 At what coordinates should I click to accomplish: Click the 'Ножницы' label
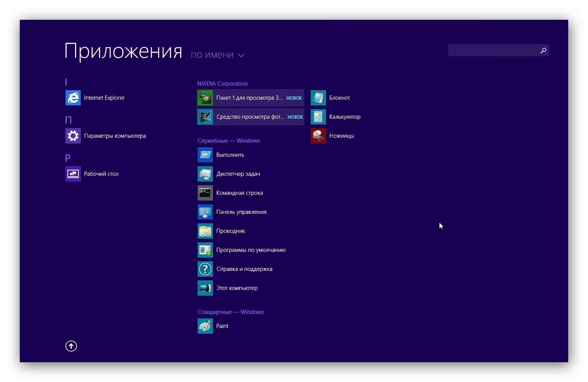(x=342, y=136)
